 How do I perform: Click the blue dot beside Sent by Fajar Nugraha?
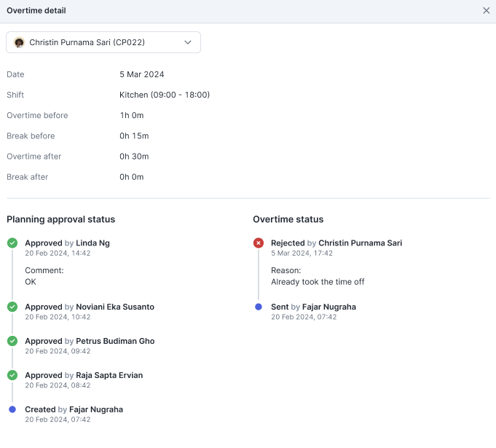[x=259, y=307]
